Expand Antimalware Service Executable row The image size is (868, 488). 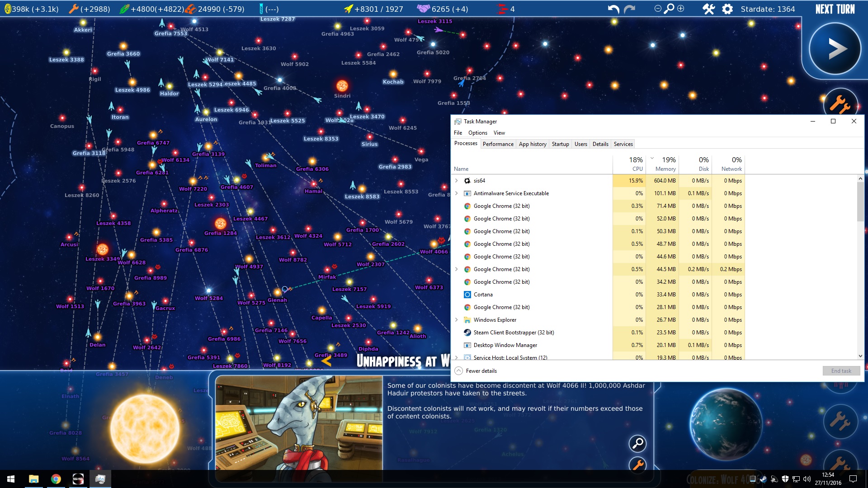(x=457, y=193)
